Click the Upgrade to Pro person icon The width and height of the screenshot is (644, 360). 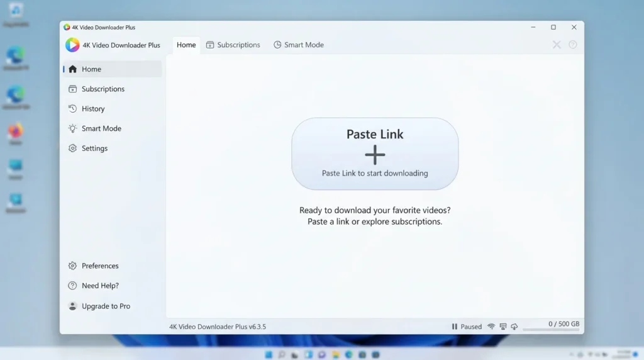coord(73,306)
